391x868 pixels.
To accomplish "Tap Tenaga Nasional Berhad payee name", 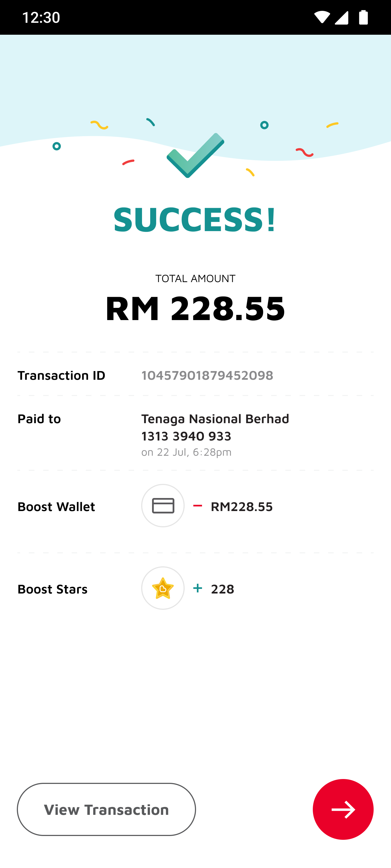I will (x=215, y=419).
